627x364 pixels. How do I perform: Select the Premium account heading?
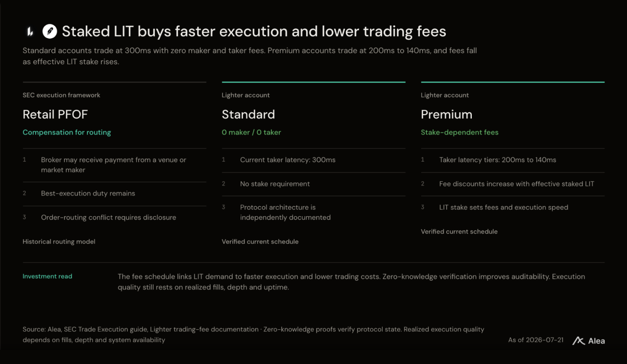click(x=447, y=115)
